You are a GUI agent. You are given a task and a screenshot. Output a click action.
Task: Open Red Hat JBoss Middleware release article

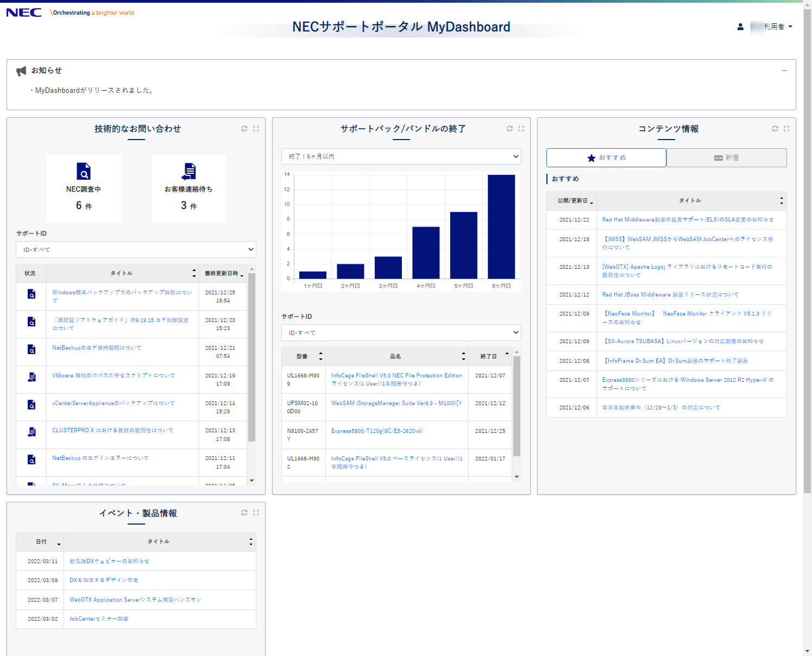(x=670, y=294)
